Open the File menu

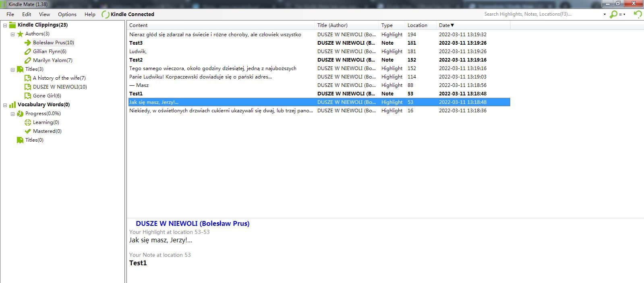(10, 14)
